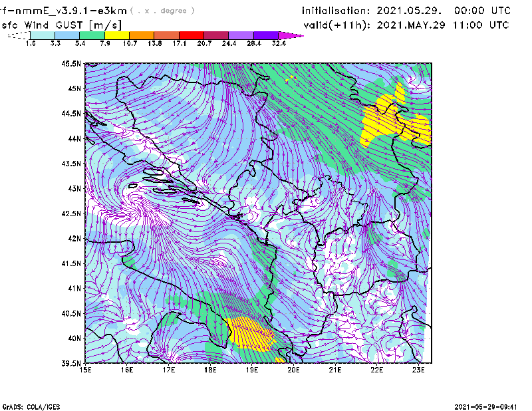
Task: Click the '42N' latitude label
Action: click(x=74, y=239)
